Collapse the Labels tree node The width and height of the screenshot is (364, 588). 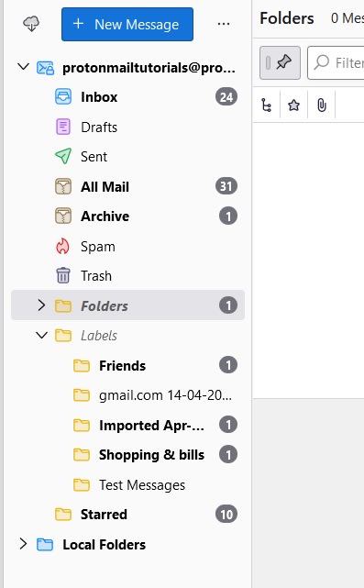[41, 335]
